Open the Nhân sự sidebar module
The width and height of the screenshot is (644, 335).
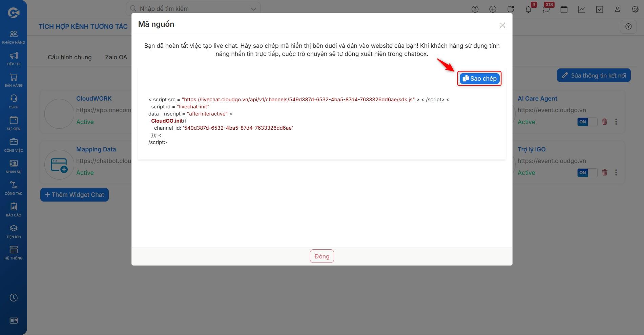click(x=14, y=166)
